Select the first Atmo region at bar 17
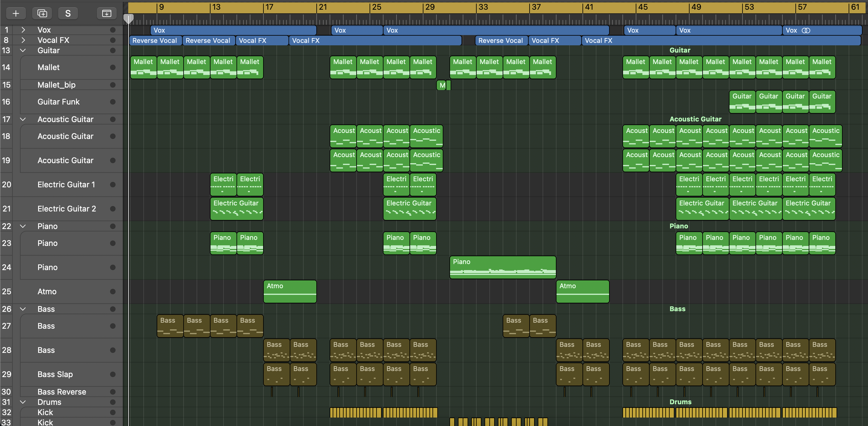Screen dimensions: 868x426 tap(290, 292)
